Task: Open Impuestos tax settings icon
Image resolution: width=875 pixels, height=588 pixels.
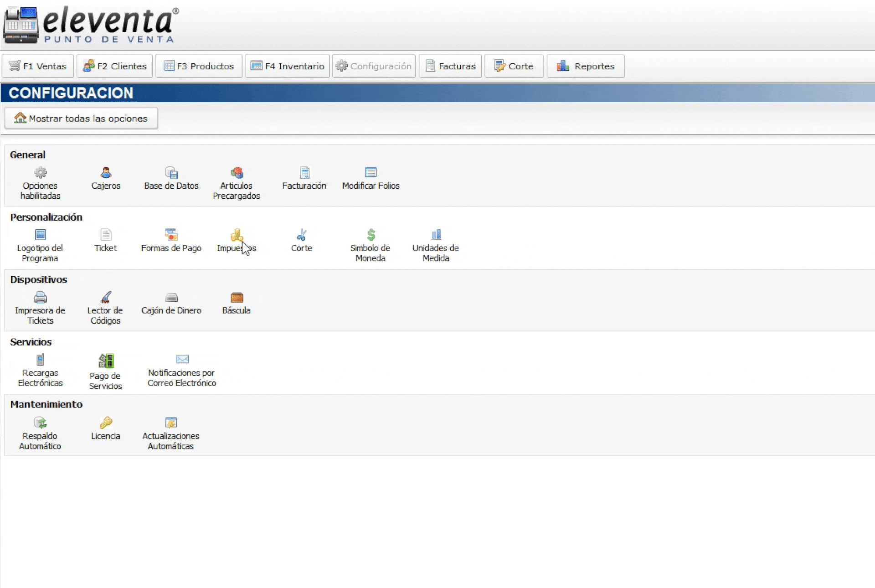Action: coord(236,236)
